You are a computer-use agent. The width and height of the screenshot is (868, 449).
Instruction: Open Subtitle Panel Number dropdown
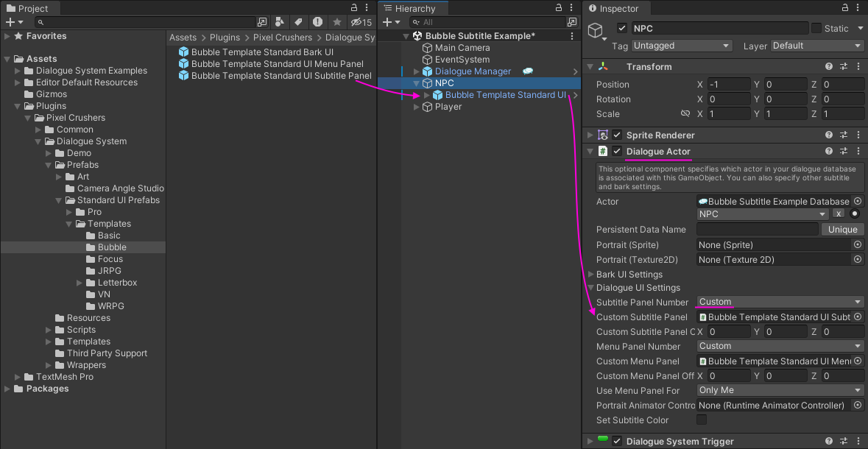(780, 302)
